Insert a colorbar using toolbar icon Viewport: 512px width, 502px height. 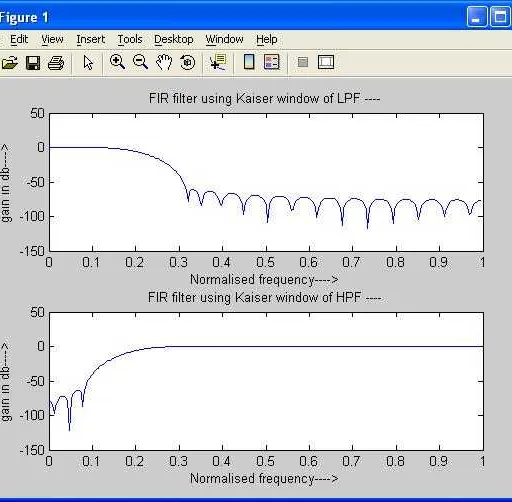249,62
